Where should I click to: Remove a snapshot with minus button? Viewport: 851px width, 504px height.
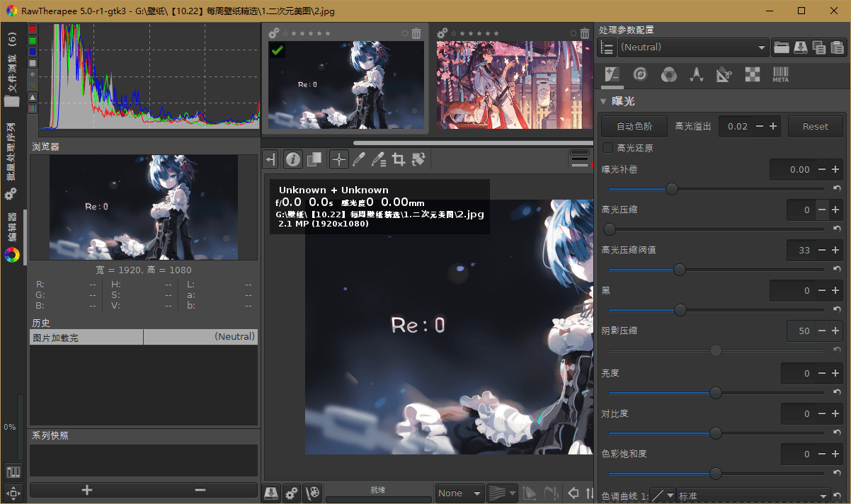pyautogui.click(x=200, y=490)
